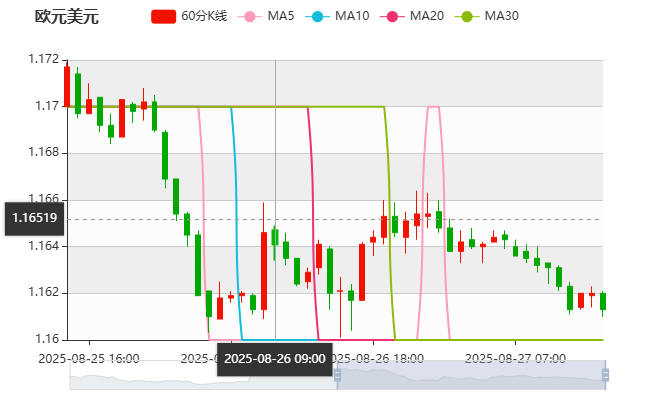This screenshot has height=400, width=670.
Task: Click the magenta MA20 legend marker
Action: 394,17
